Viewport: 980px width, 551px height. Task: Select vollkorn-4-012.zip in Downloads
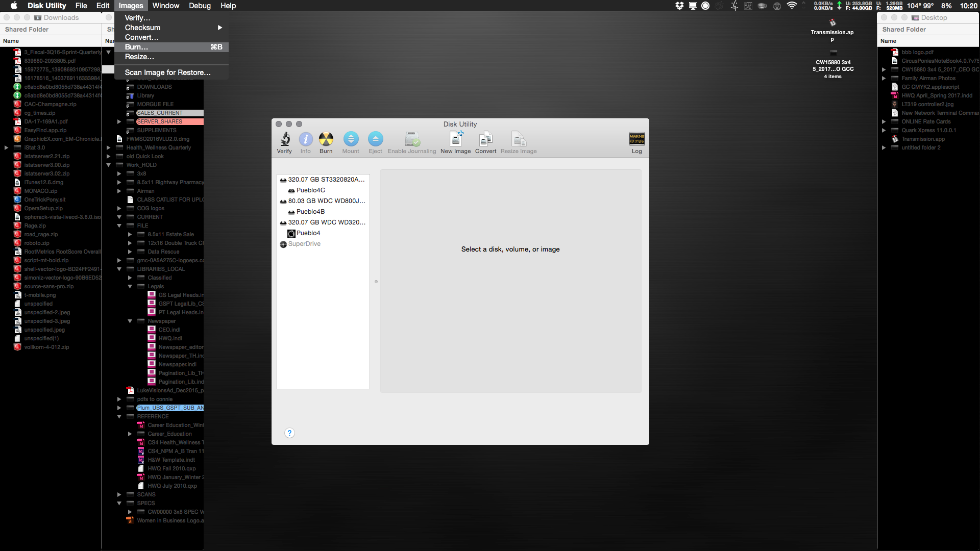tap(46, 347)
